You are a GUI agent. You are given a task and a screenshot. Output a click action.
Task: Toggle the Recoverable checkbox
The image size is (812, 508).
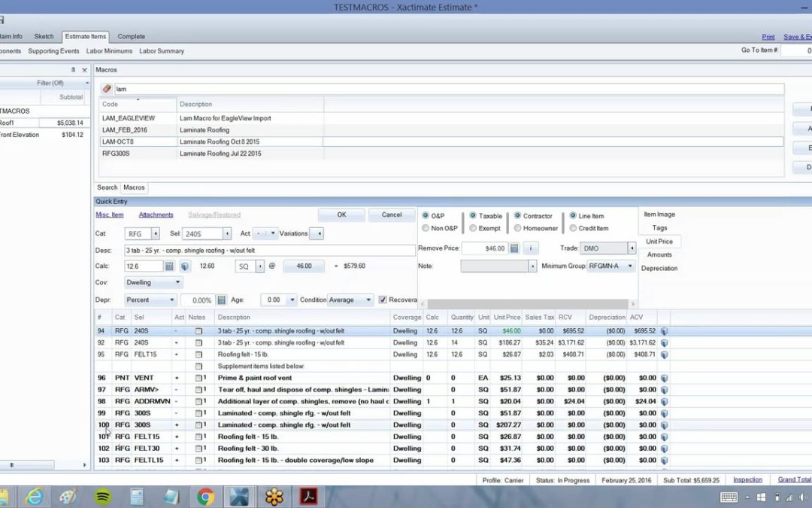pyautogui.click(x=383, y=300)
